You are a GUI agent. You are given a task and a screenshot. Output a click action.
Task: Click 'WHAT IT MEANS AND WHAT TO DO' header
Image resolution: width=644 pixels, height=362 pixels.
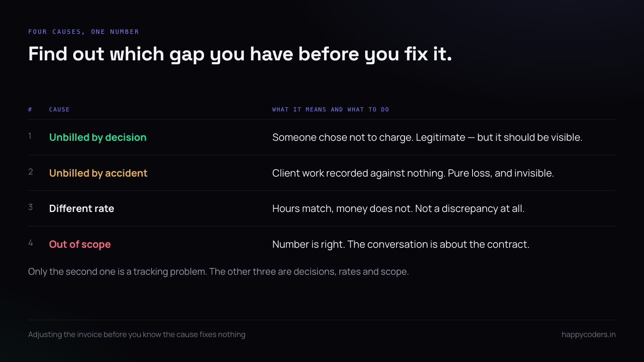[330, 109]
